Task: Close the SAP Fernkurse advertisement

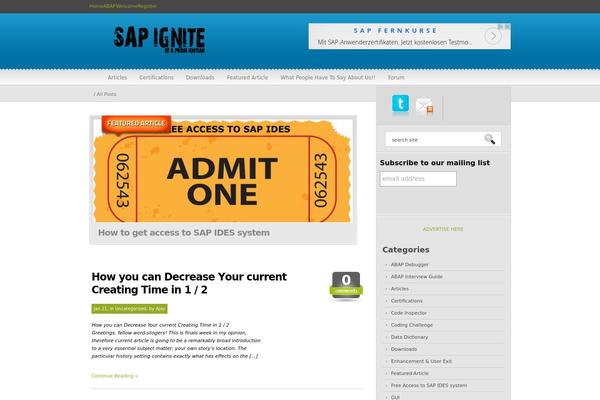Action: coord(507,27)
